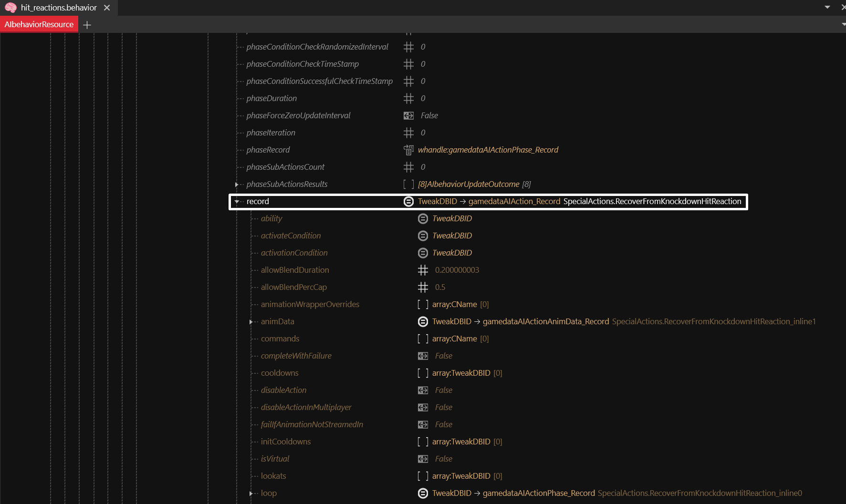Collapse the record tree node

pyautogui.click(x=237, y=202)
